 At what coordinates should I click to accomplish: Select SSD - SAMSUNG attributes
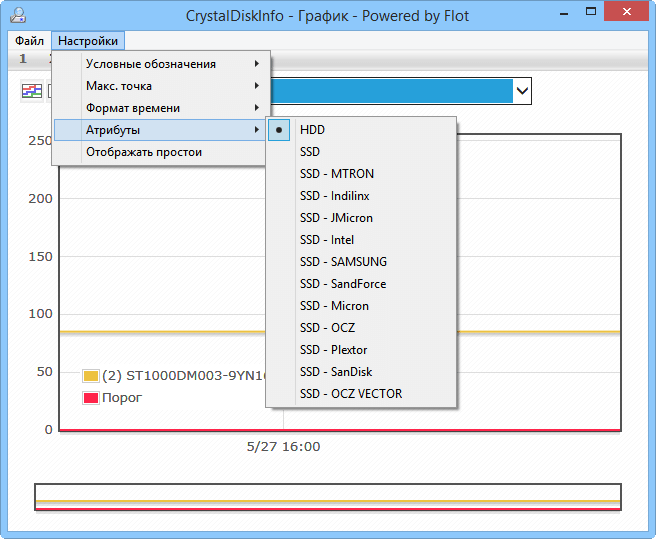(361, 262)
